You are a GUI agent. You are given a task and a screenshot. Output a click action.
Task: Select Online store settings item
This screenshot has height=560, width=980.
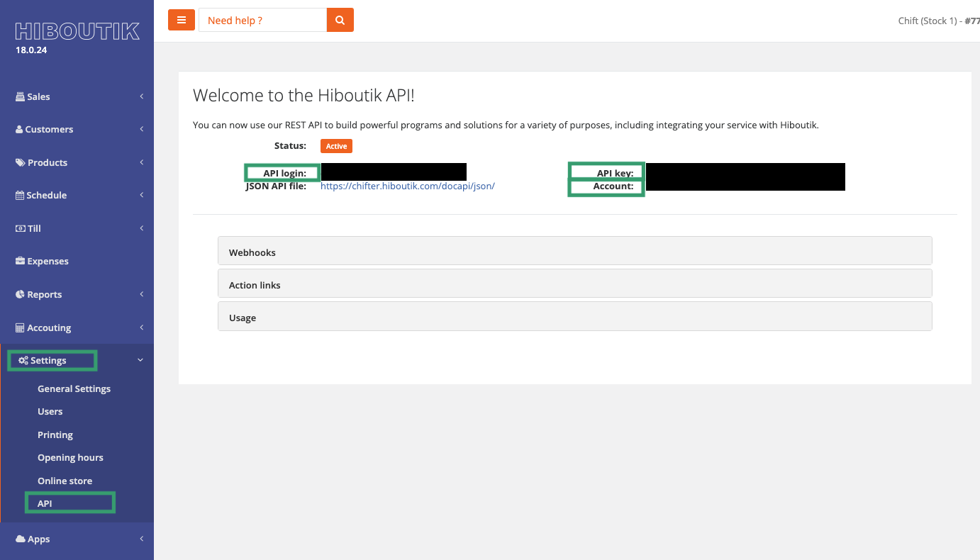pos(65,481)
